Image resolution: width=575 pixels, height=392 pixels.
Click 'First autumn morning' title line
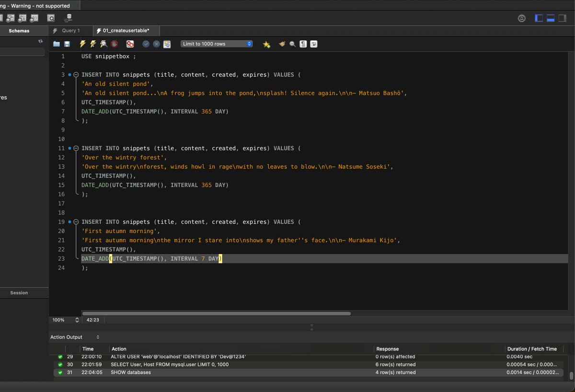point(121,231)
